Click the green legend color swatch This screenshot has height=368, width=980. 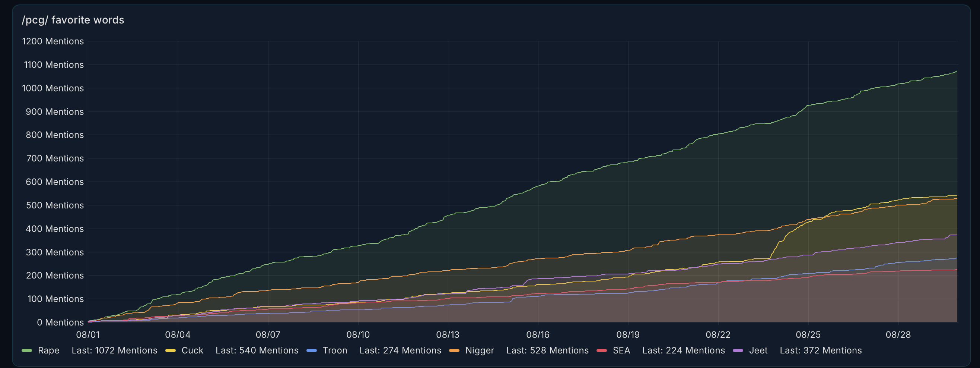[27, 350]
